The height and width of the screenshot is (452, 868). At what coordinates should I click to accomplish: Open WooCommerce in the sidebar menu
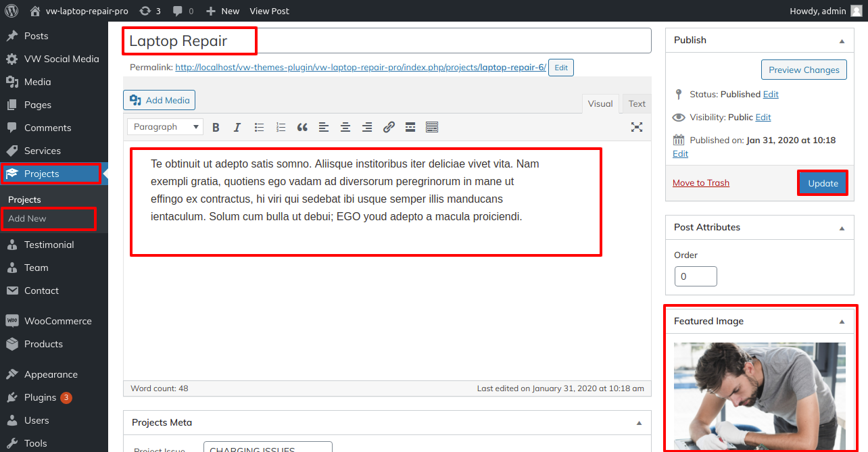(57, 321)
